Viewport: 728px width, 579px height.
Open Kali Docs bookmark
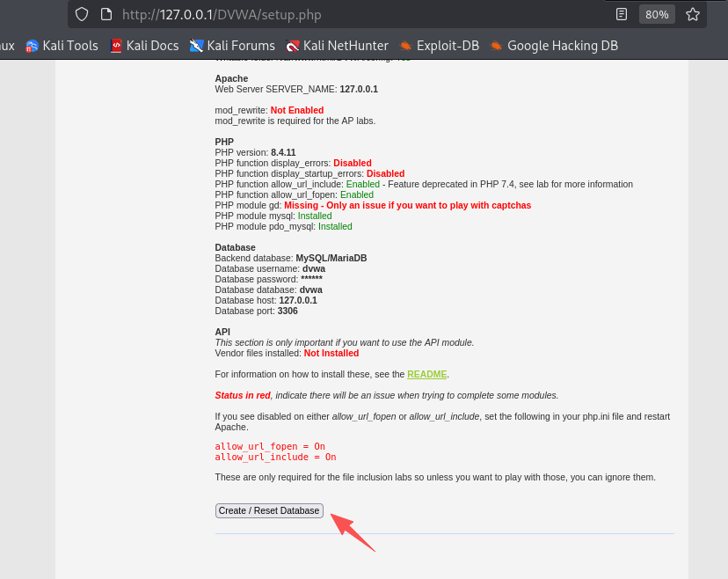pyautogui.click(x=144, y=46)
